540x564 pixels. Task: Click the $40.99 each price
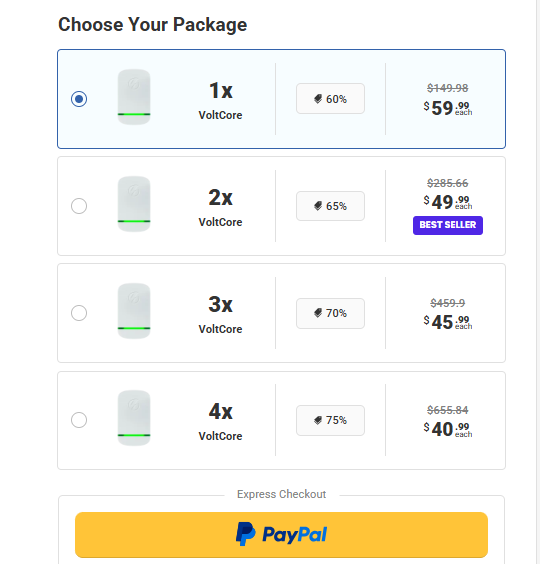pos(448,429)
